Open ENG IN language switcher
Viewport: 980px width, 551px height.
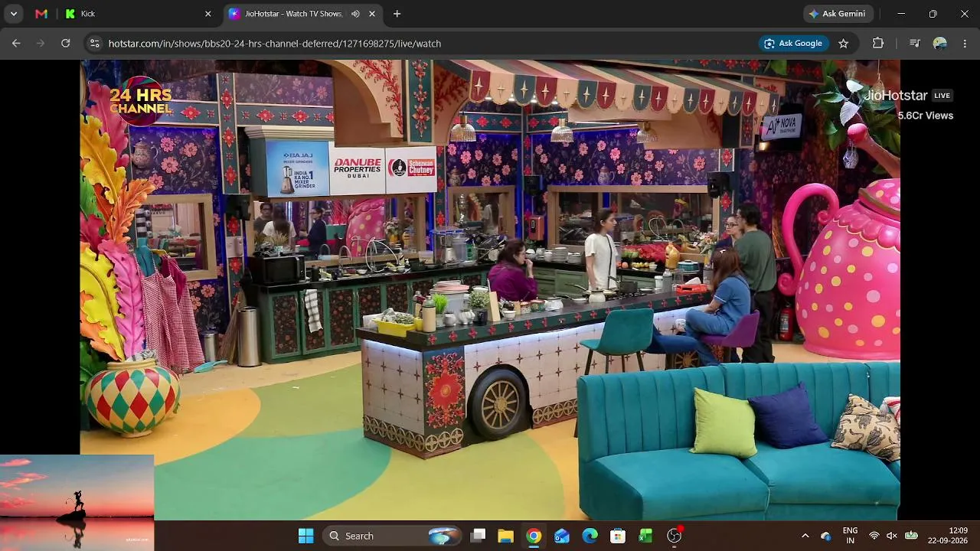[x=850, y=536]
